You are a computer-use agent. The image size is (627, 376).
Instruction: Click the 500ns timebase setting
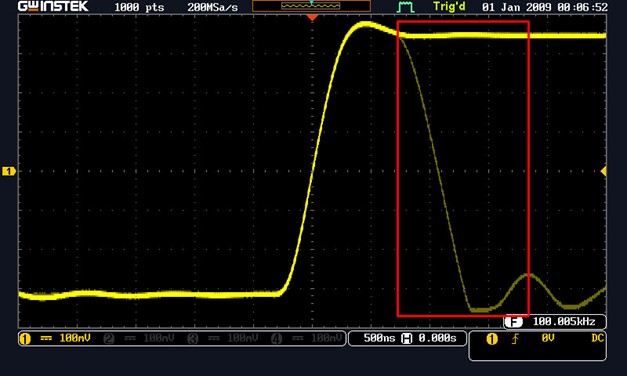click(379, 338)
